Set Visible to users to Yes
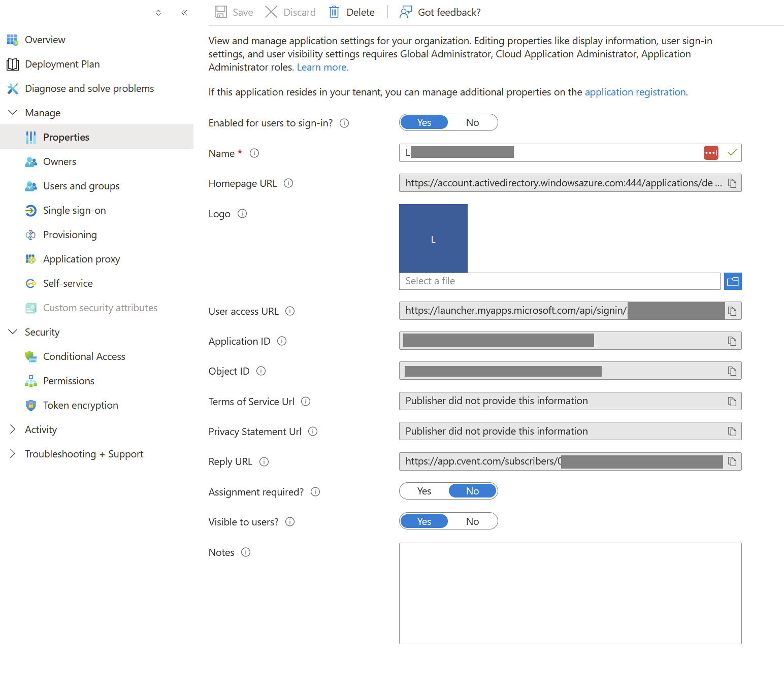Viewport: 784px width, 696px height. (x=424, y=521)
